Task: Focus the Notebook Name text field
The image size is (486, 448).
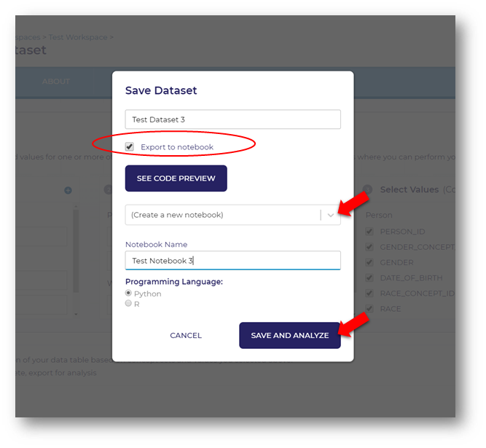Action: [x=232, y=261]
